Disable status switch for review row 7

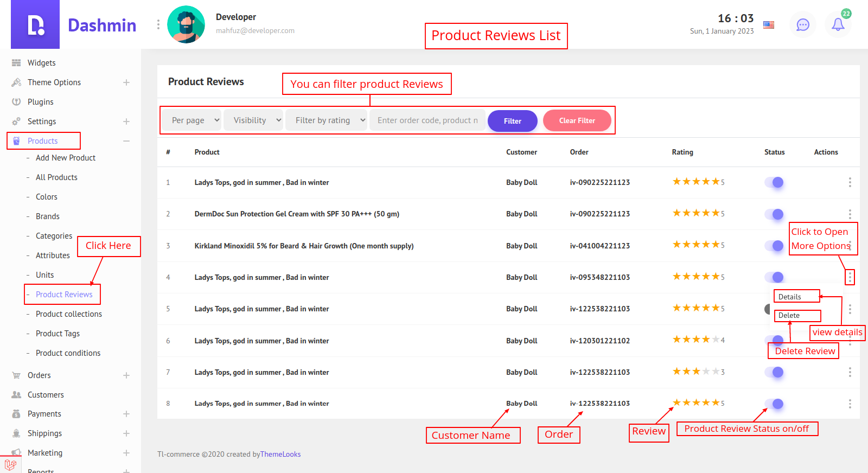point(774,372)
